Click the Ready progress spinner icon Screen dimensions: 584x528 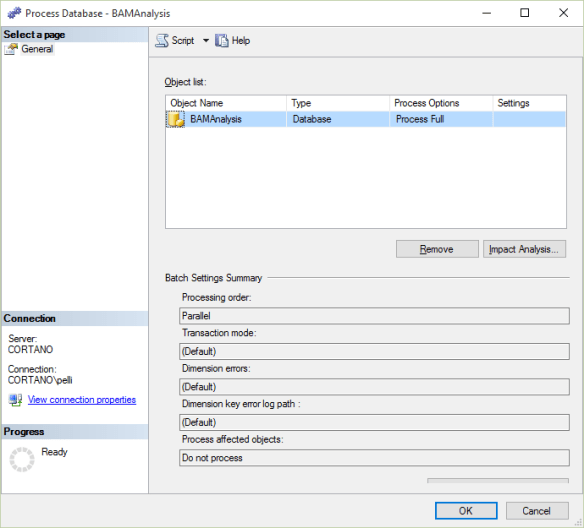coord(22,459)
